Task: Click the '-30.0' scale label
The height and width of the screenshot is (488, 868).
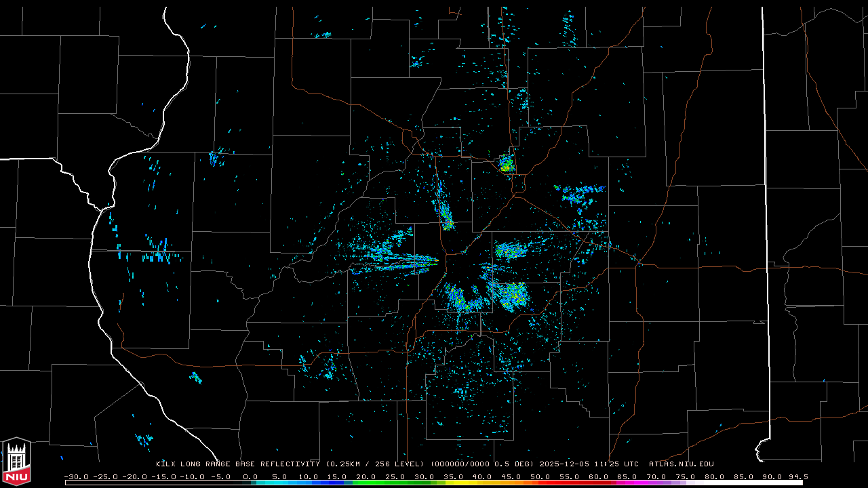Action: tap(77, 476)
